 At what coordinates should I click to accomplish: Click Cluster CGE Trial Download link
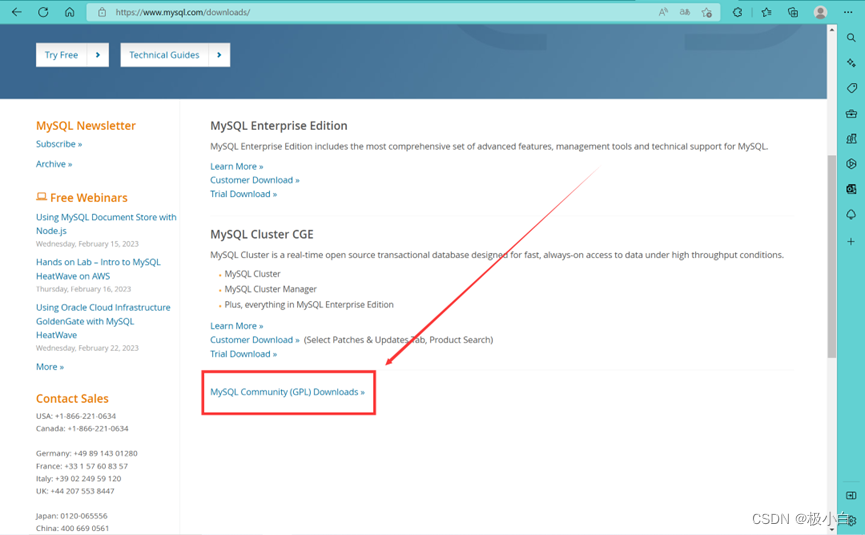[243, 354]
